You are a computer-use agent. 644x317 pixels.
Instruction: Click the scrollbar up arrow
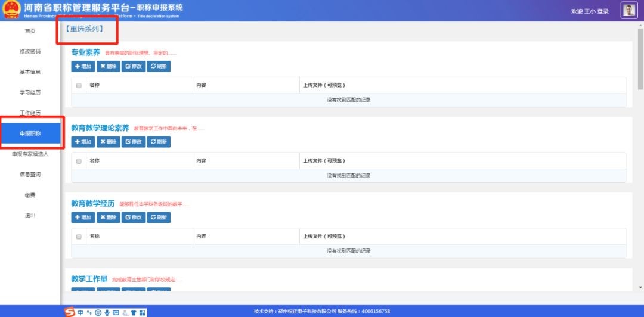pyautogui.click(x=640, y=24)
